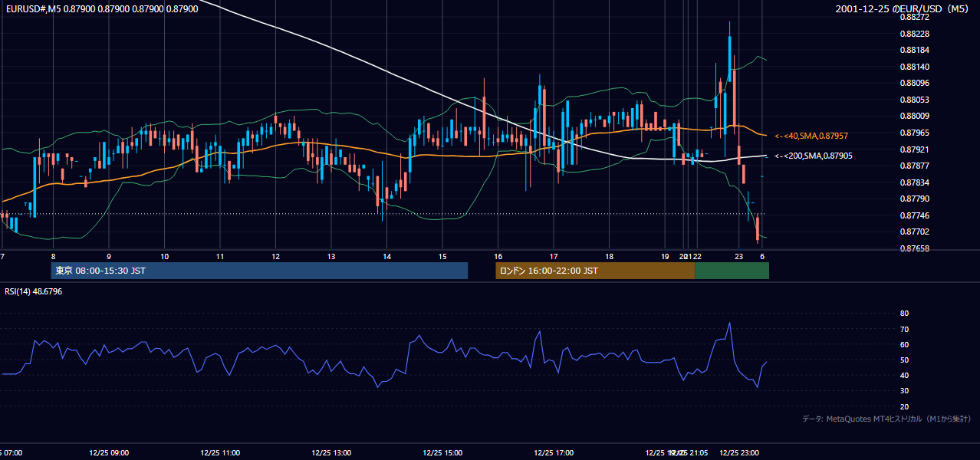Click RSI scale level 60
The width and height of the screenshot is (980, 460).
click(904, 344)
